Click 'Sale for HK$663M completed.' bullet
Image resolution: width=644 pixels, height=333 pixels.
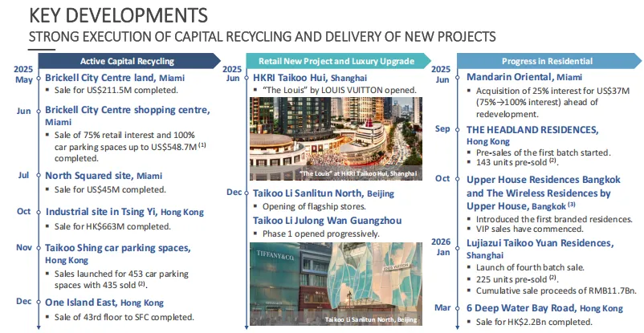coord(112,226)
